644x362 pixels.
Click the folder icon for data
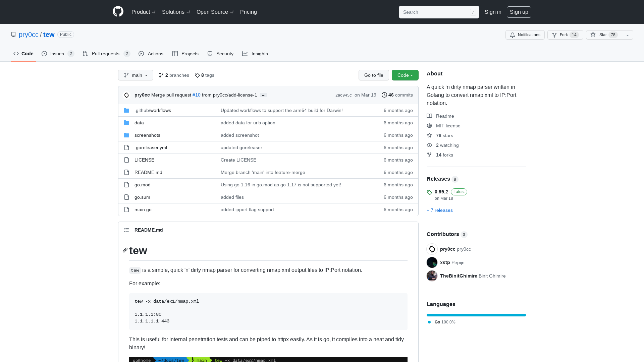126,123
